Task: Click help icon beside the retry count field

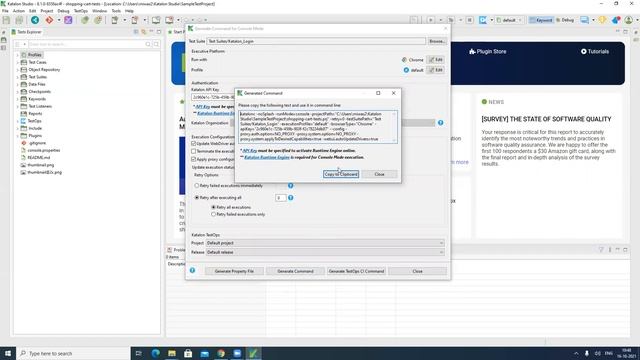Action: pos(291,198)
